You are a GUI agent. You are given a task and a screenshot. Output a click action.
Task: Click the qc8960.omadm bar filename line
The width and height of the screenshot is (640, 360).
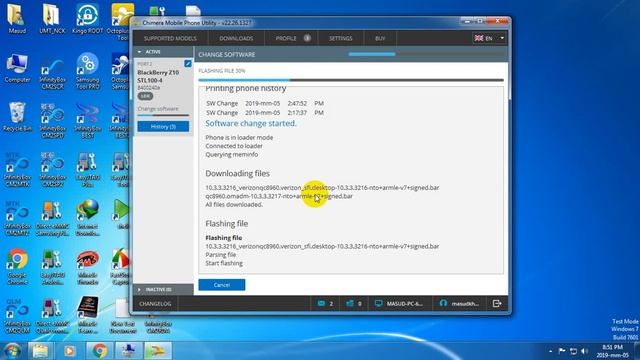(x=279, y=196)
